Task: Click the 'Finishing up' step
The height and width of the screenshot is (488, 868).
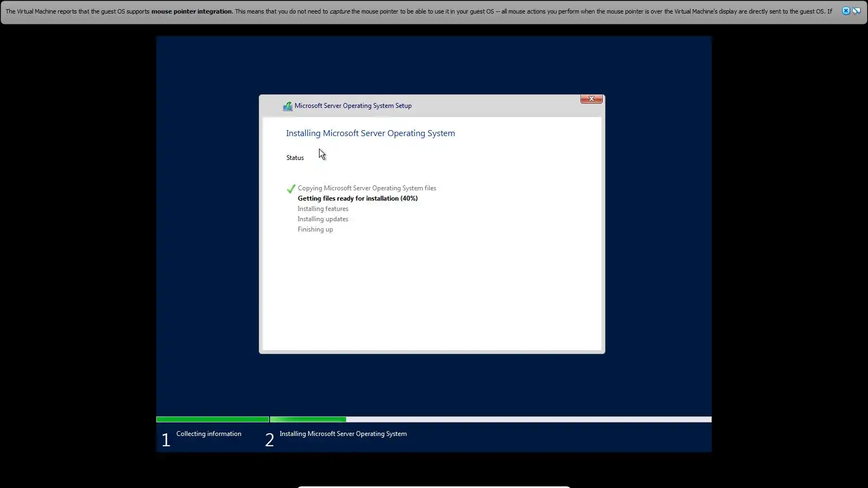Action: [315, 229]
